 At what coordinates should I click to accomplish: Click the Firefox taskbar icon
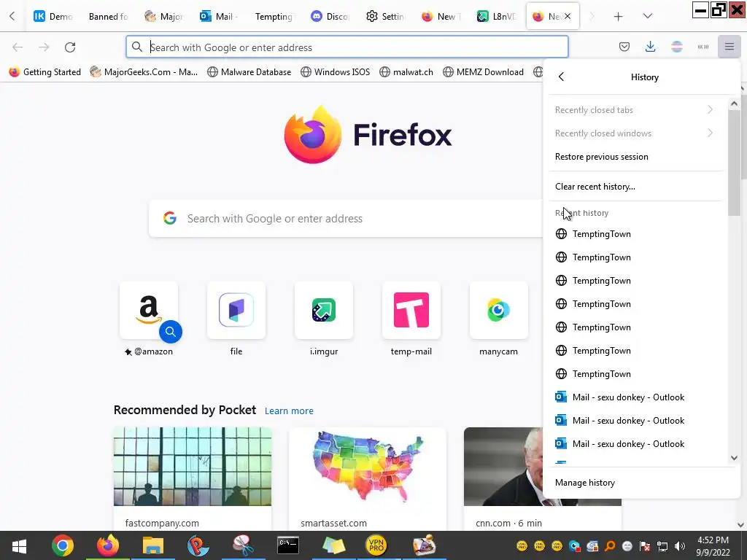[108, 545]
